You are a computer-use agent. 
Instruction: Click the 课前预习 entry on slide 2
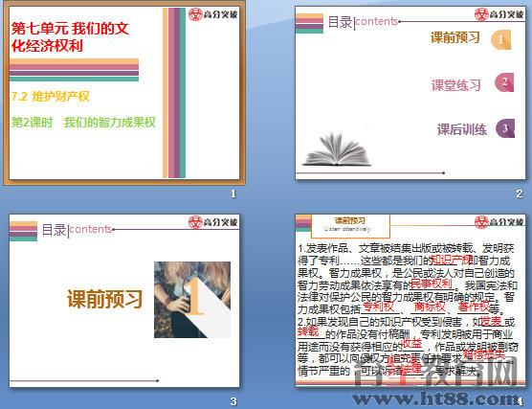[x=455, y=37]
